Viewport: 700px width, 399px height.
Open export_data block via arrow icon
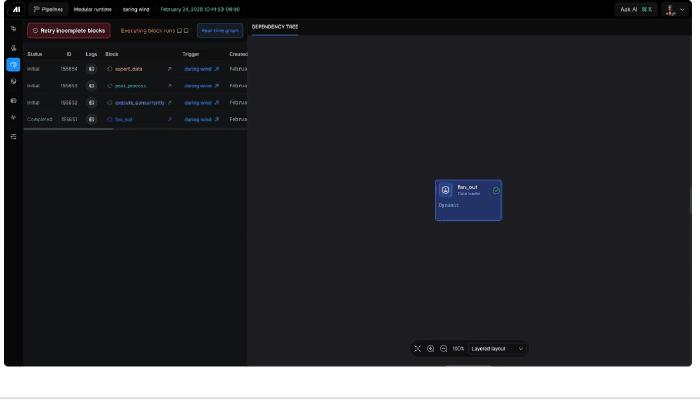point(169,69)
